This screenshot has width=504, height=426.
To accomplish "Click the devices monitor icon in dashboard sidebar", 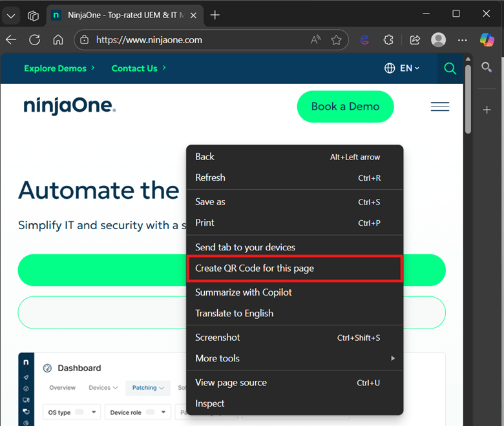I will [26, 400].
